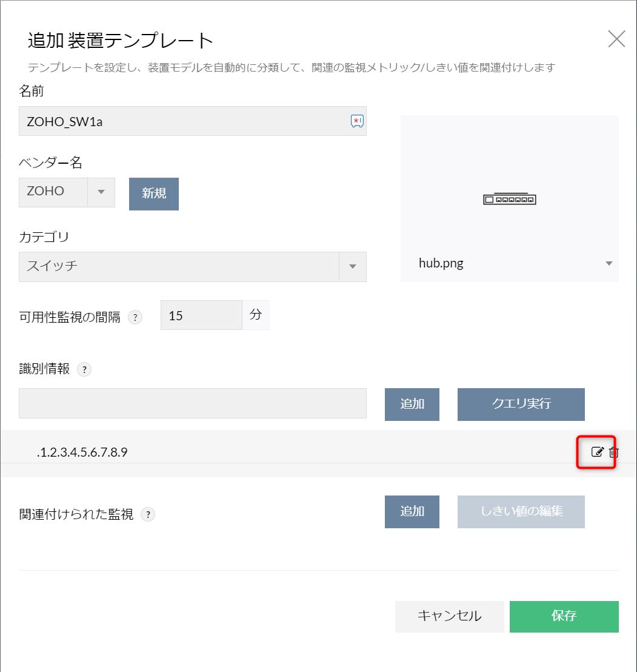
Task: Click the しきい値の編集 button
Action: pos(520,511)
